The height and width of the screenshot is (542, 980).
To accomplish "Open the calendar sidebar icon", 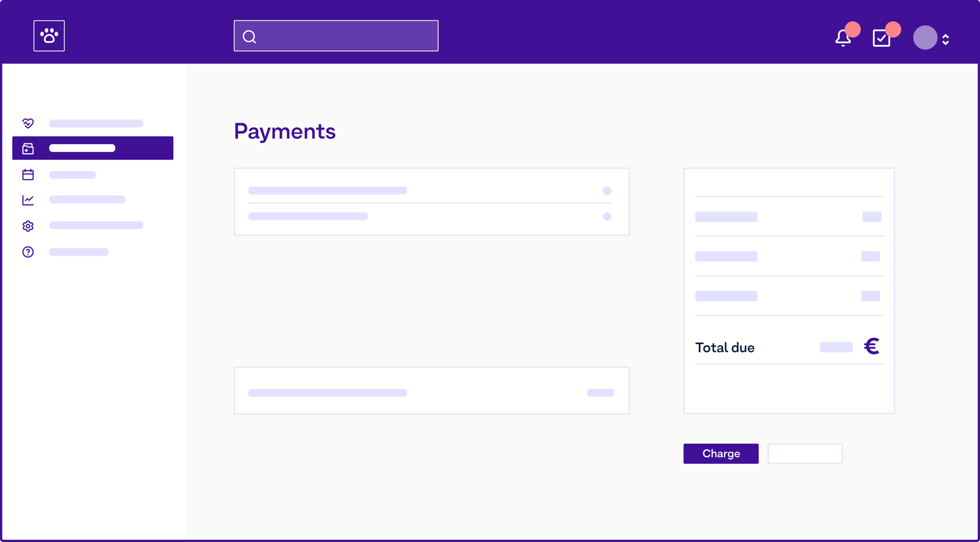I will point(27,174).
